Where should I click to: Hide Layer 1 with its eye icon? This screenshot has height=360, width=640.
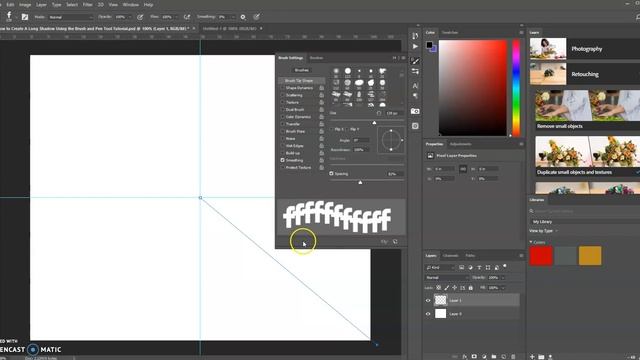428,300
